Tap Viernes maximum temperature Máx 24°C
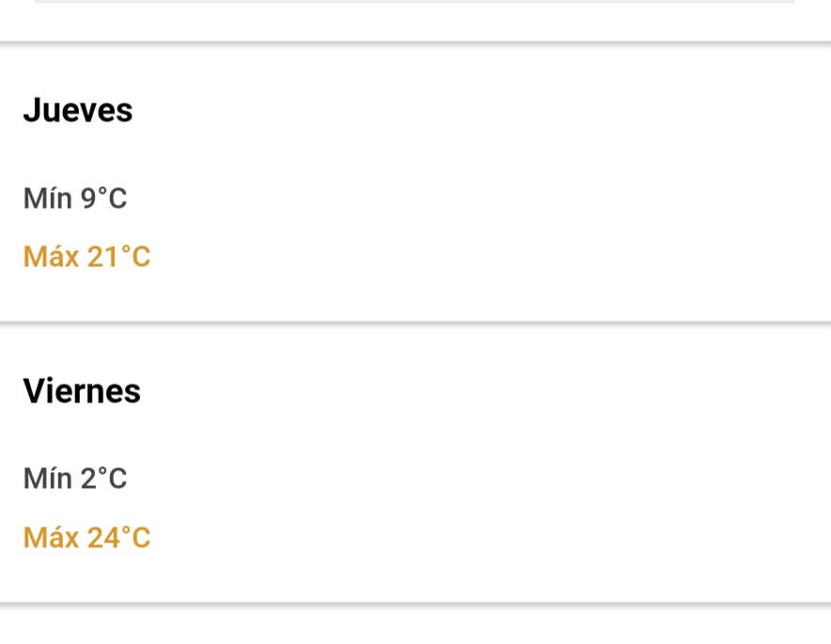 (x=86, y=538)
